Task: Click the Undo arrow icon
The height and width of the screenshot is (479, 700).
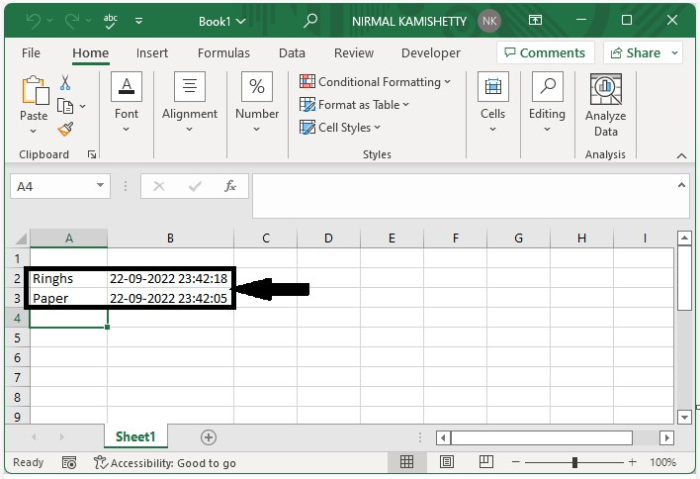Action: coord(33,21)
